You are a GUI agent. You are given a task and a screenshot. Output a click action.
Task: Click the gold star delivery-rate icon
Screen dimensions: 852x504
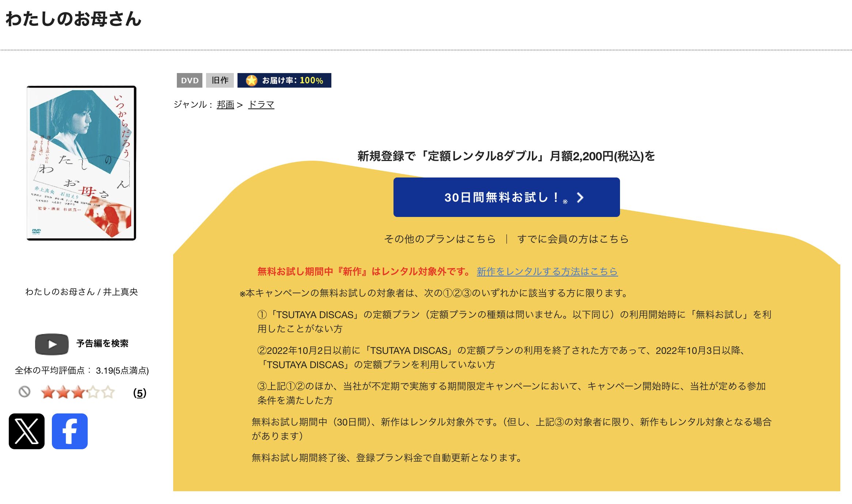click(251, 80)
